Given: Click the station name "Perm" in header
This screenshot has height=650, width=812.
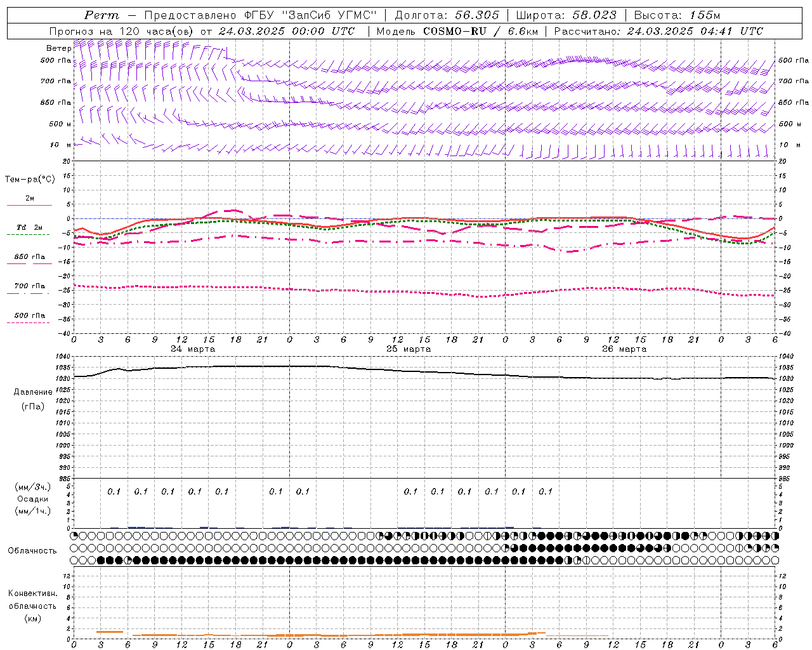Looking at the screenshot, I should coord(101,15).
